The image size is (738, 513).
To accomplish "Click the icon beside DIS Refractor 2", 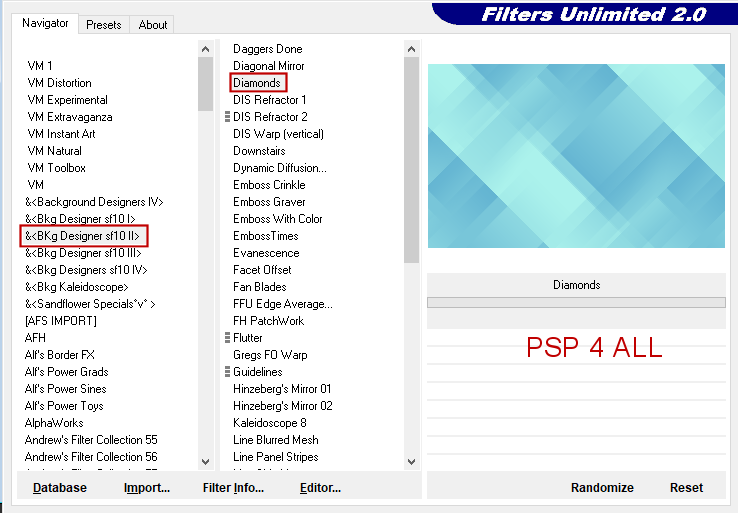I will [228, 117].
